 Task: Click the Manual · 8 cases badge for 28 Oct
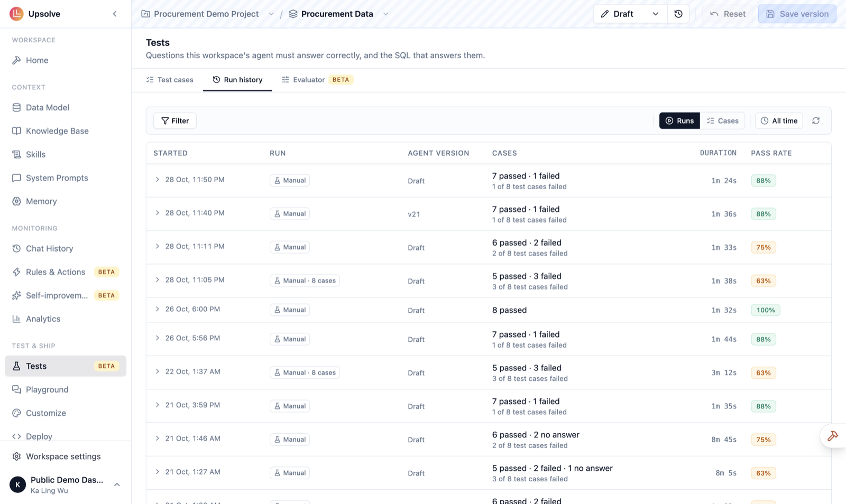(x=305, y=281)
